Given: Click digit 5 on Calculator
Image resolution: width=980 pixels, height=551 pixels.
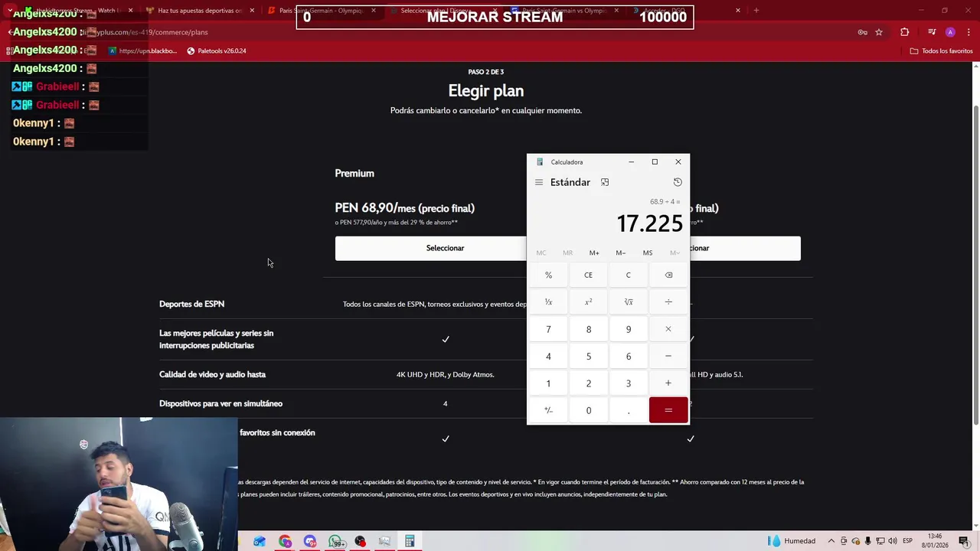Looking at the screenshot, I should coord(589,356).
